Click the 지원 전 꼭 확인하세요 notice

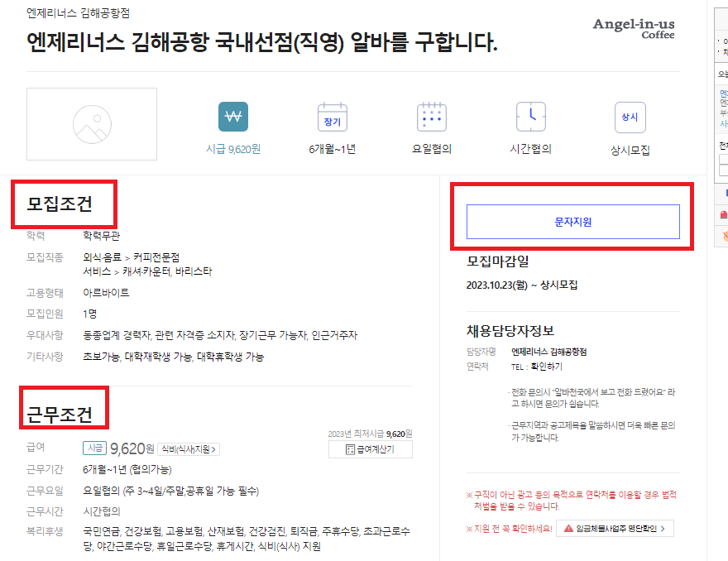pyautogui.click(x=510, y=529)
